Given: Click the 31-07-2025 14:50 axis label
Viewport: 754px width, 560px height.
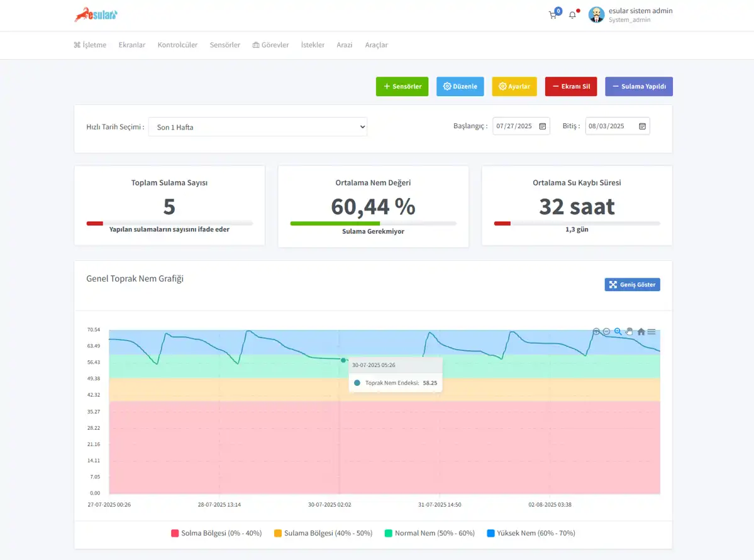Looking at the screenshot, I should [440, 505].
